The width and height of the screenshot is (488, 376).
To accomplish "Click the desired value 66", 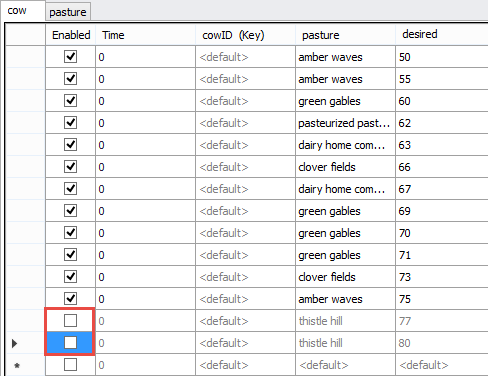I will [x=405, y=167].
